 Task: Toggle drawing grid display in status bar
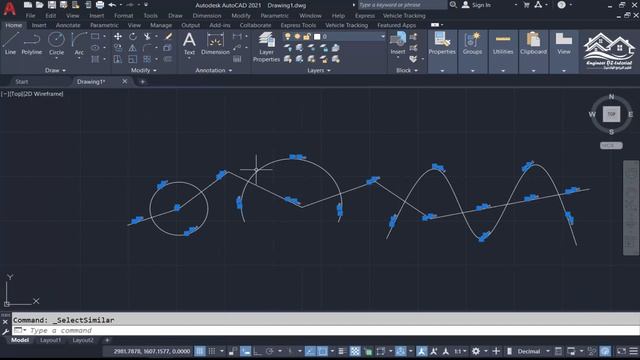click(200, 351)
